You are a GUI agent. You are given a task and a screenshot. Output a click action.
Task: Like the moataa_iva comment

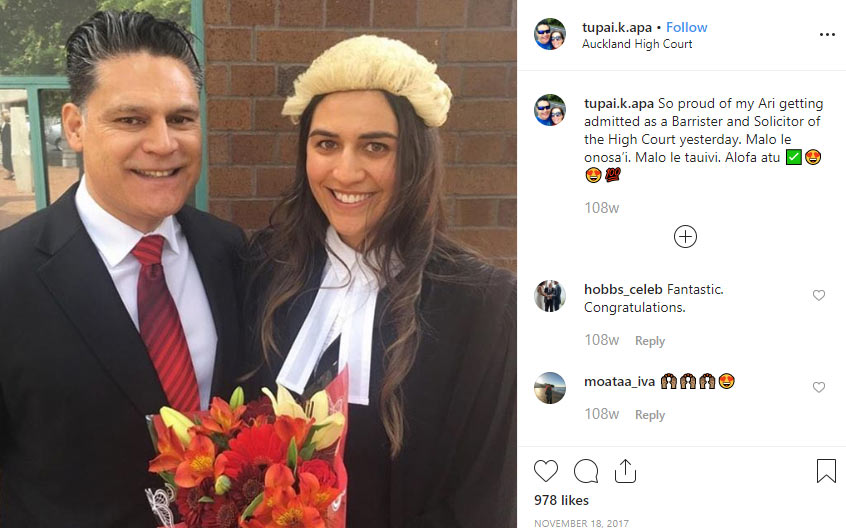(x=818, y=387)
